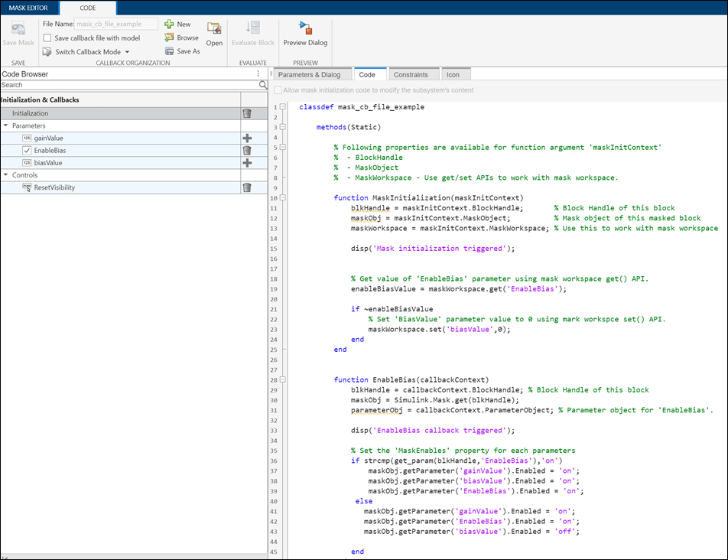Viewport: 728px width, 560px height.
Task: Collapse the Parameters tree section
Action: (x=6, y=125)
